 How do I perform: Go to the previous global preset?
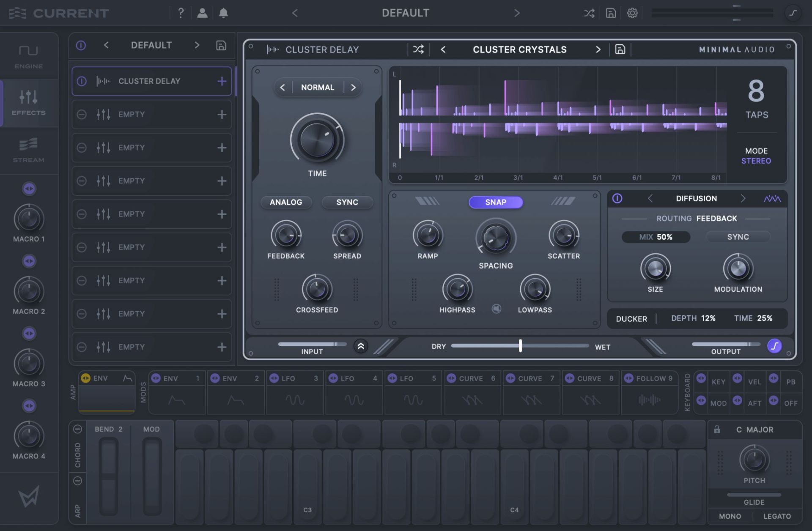(x=295, y=13)
